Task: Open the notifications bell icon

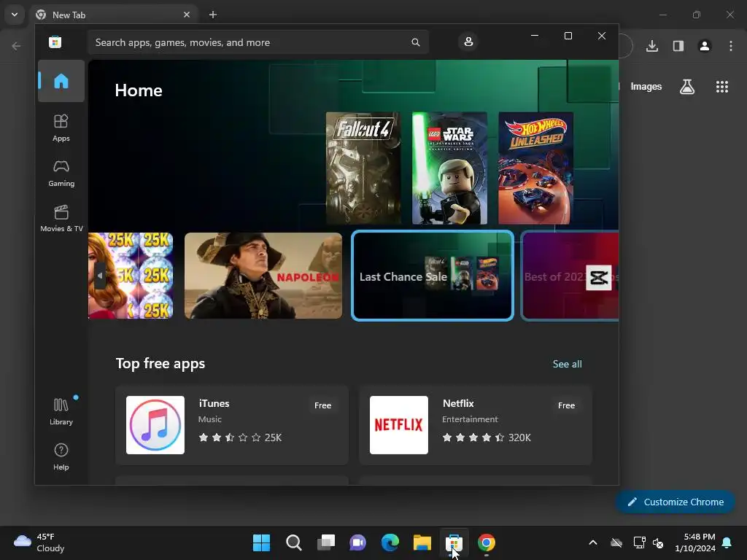Action: pyautogui.click(x=727, y=542)
